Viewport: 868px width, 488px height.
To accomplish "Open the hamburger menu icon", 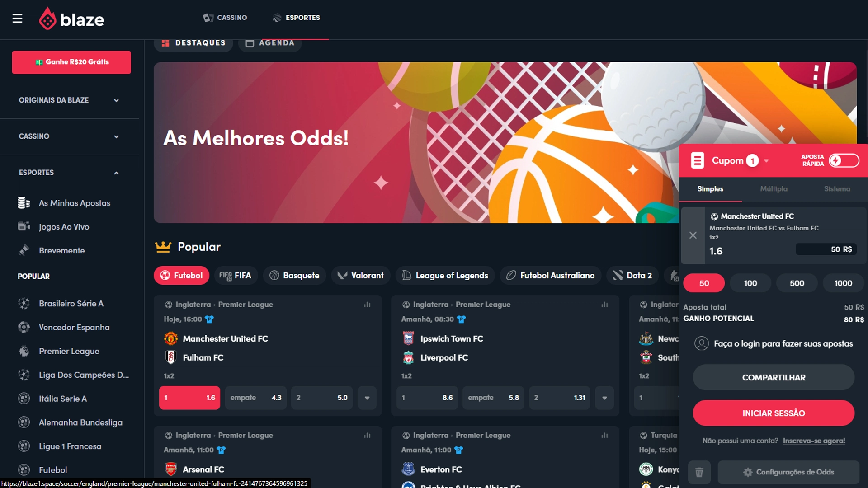I will (x=17, y=18).
